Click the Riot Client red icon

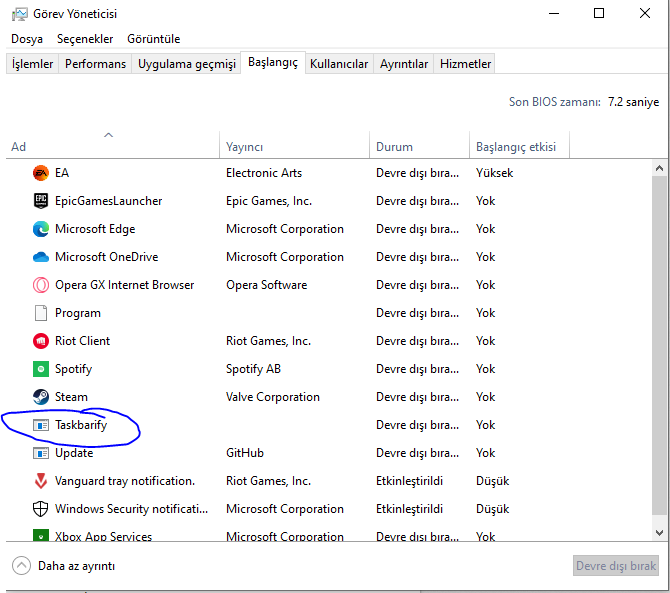tap(41, 341)
